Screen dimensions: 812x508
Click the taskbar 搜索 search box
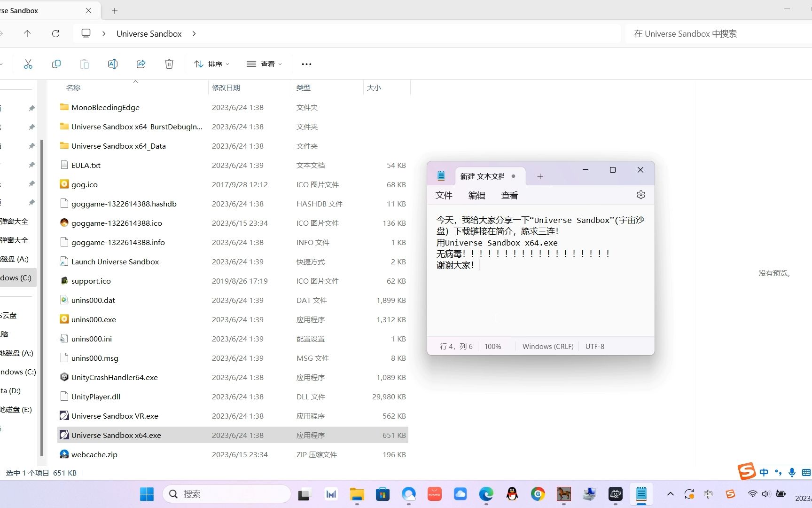coord(227,494)
